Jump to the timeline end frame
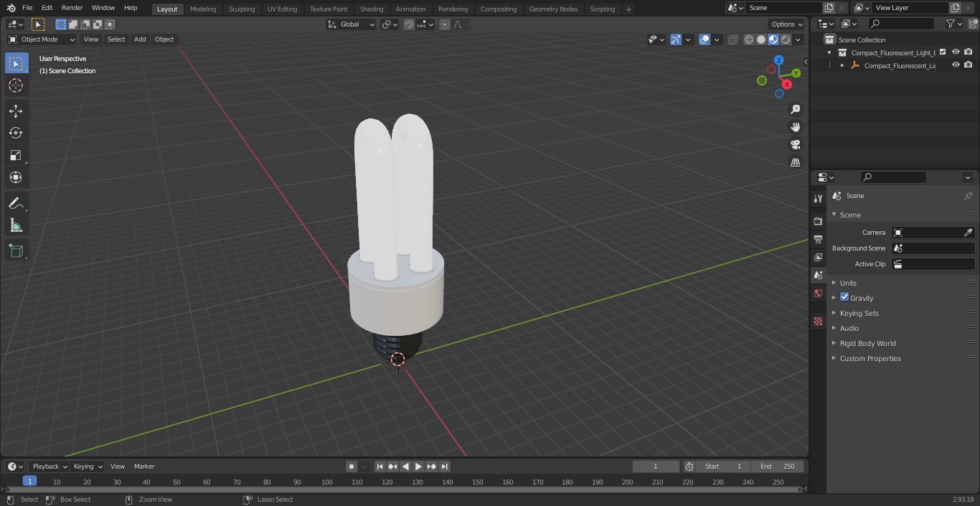Viewport: 980px width, 506px height. pyautogui.click(x=445, y=467)
